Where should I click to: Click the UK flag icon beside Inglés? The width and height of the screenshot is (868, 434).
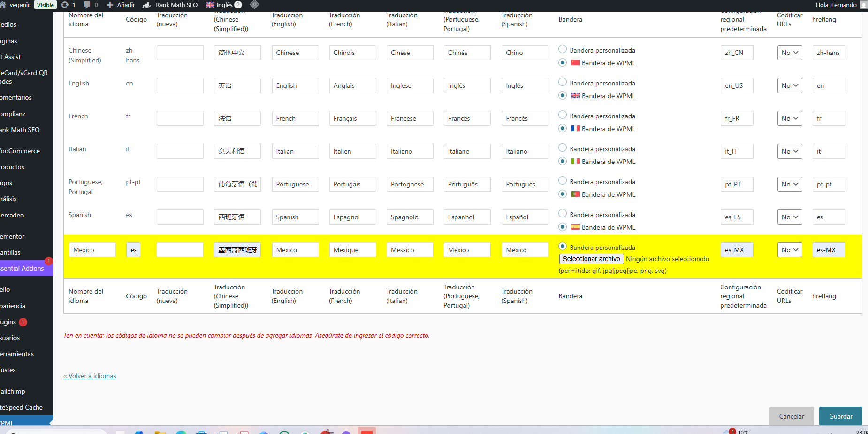[210, 5]
